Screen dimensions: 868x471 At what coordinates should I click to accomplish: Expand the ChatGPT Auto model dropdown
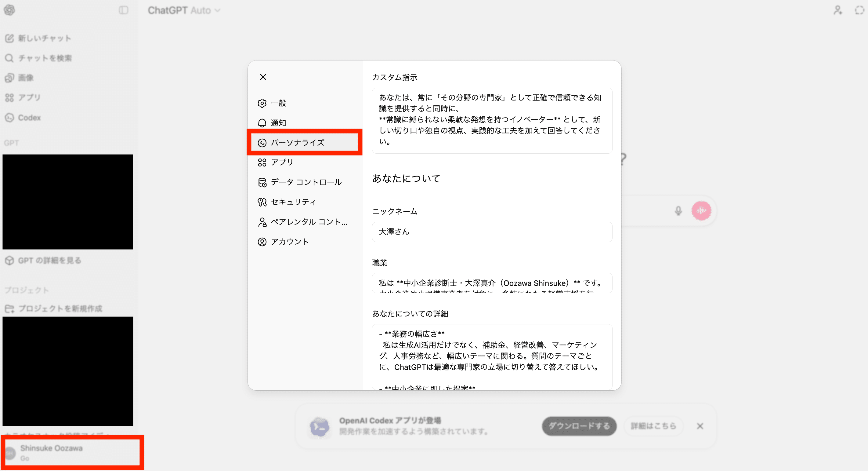pyautogui.click(x=184, y=10)
